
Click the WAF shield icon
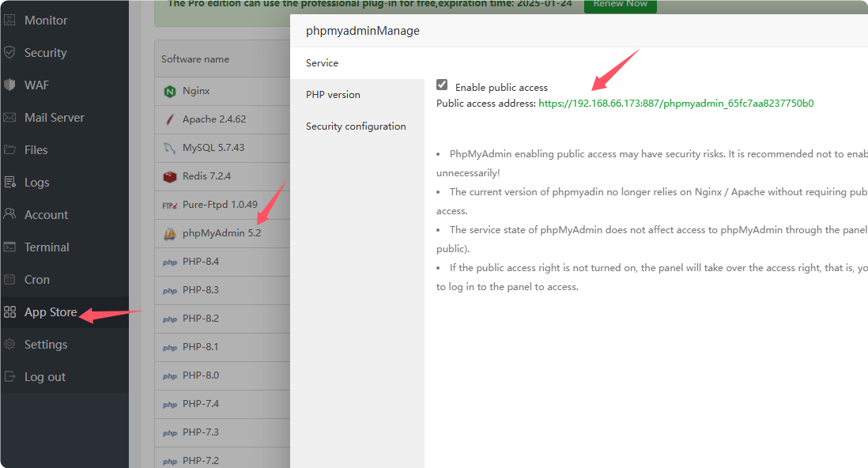[x=9, y=85]
